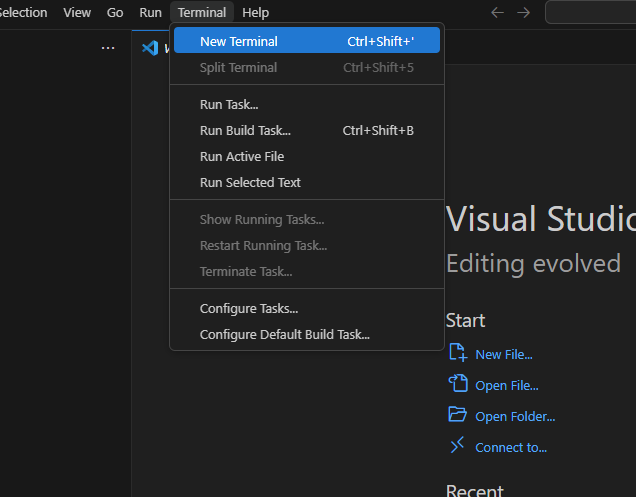This screenshot has height=497, width=636.
Task: Click the New File document icon
Action: (458, 353)
